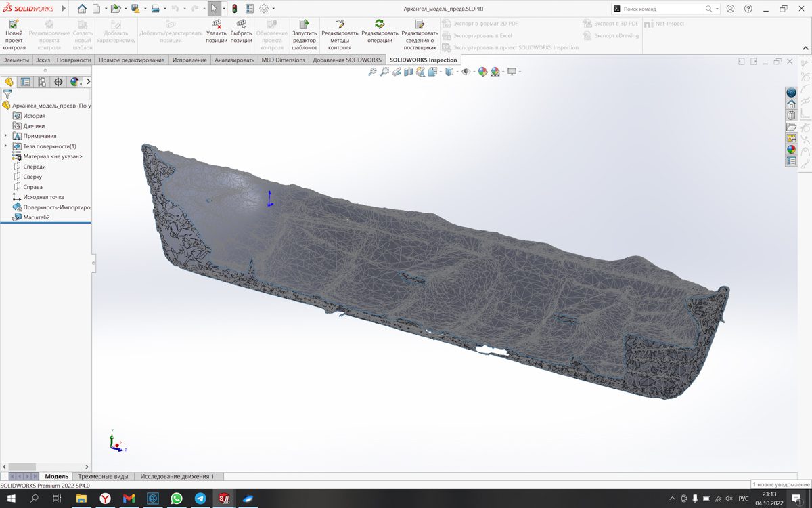Open the Home icon in right task pane
This screenshot has height=508, width=812.
pos(791,104)
